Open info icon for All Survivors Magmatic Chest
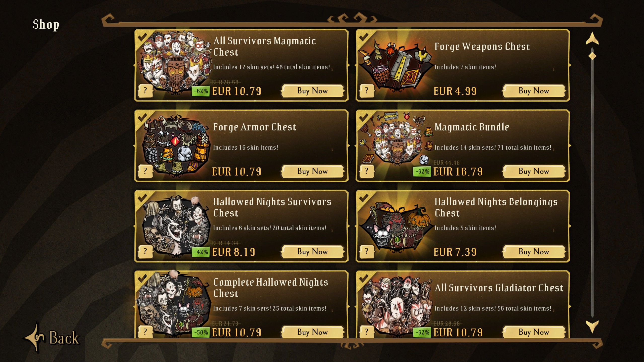 (x=145, y=90)
